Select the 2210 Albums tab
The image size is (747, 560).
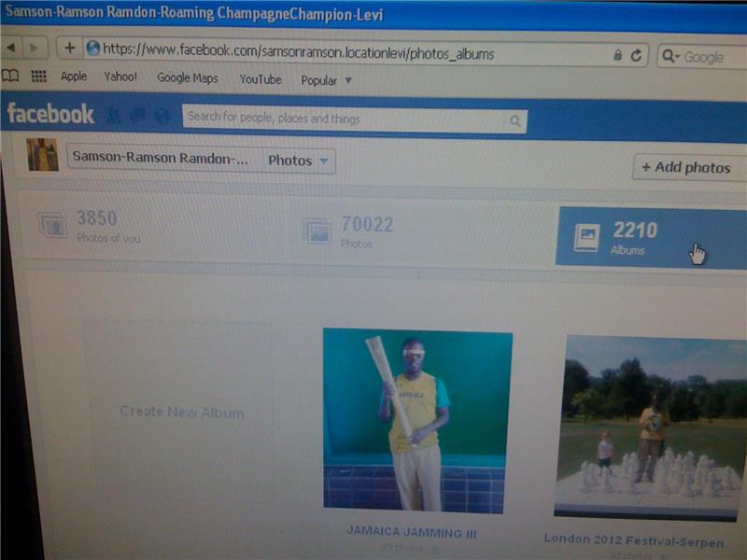pyautogui.click(x=651, y=238)
